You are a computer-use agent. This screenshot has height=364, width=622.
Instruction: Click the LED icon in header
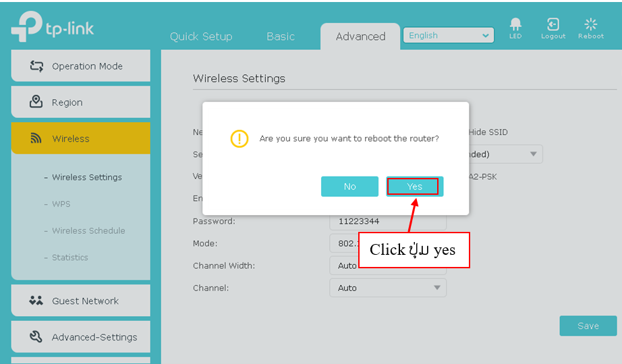coord(515,28)
